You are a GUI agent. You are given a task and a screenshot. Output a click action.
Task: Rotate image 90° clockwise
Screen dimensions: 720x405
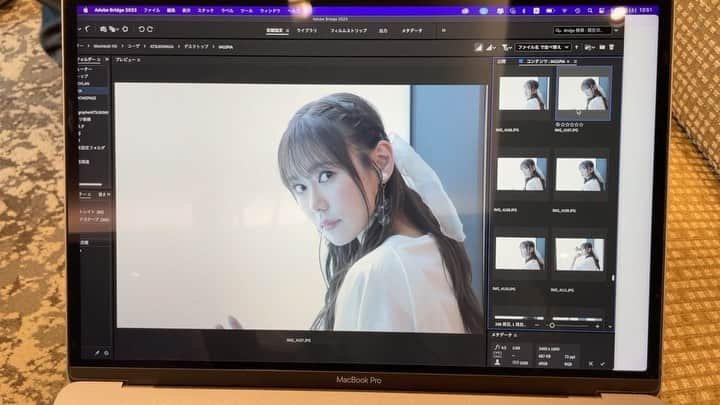click(150, 29)
